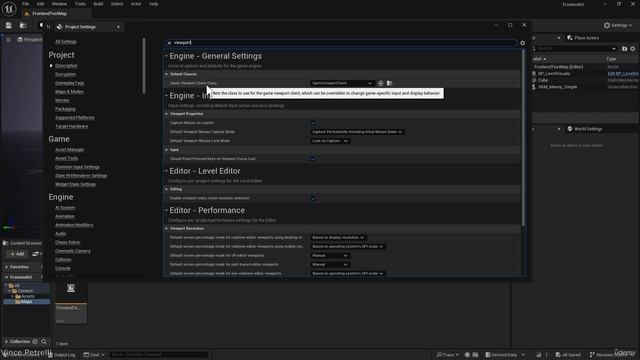This screenshot has width=640, height=360.
Task: Toggle Capture Mouse on Launch checkbox
Action: (313, 123)
